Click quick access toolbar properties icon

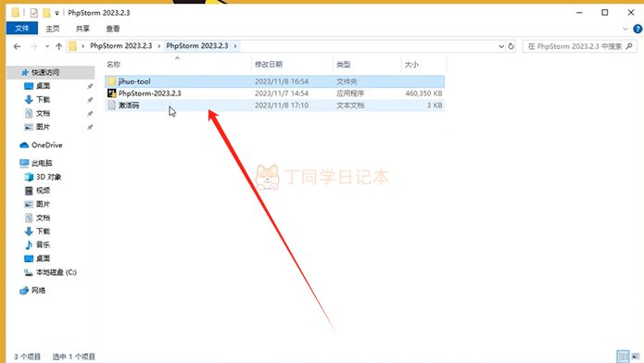(x=33, y=13)
